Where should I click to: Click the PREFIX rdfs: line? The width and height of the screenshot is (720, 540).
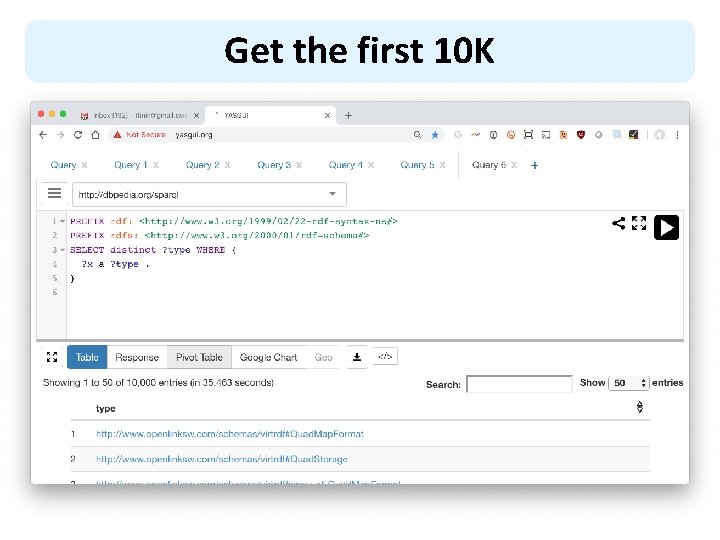point(219,236)
